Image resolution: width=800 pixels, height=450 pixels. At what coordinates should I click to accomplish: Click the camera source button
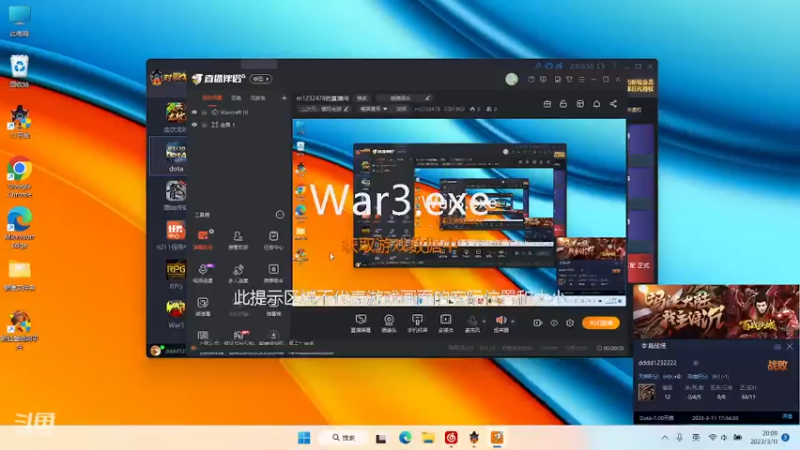389,323
